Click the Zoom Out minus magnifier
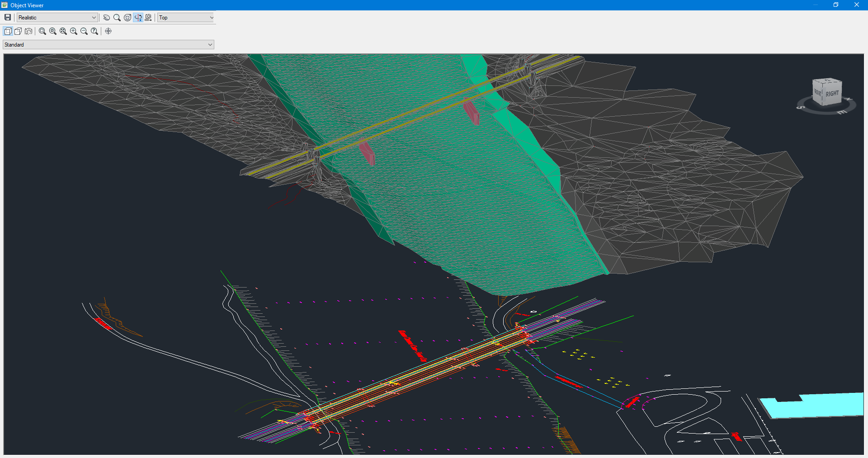 click(x=84, y=31)
